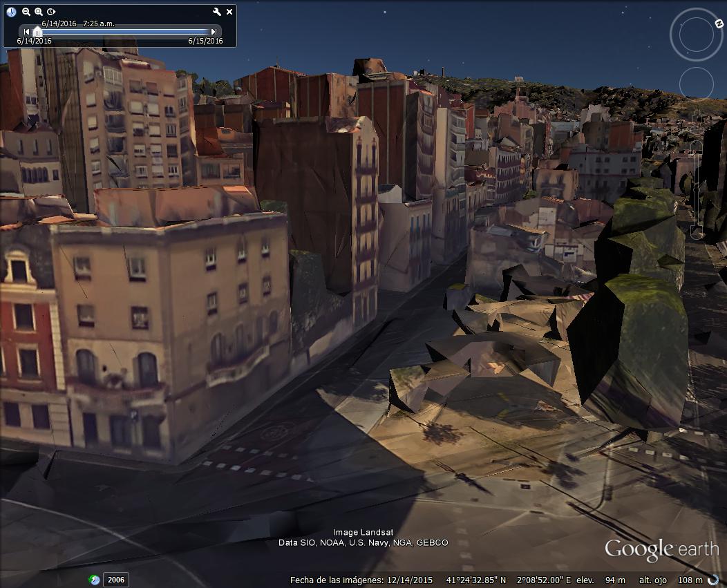Zoom out the time slider range

pos(26,12)
